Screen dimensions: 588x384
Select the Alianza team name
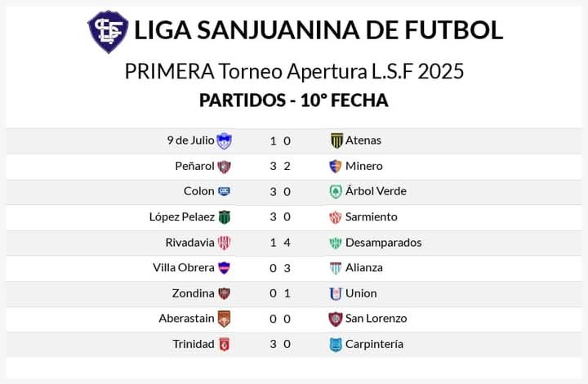click(364, 268)
